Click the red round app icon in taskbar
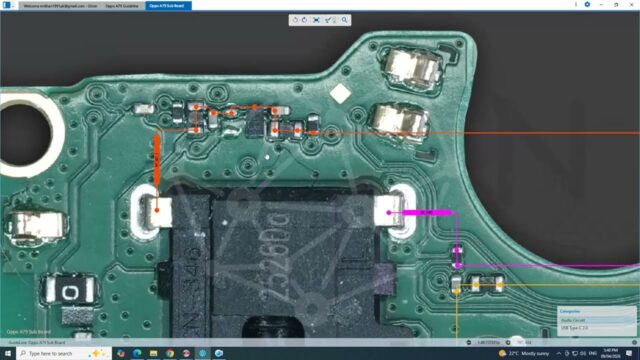The image size is (640, 360). (x=186, y=353)
